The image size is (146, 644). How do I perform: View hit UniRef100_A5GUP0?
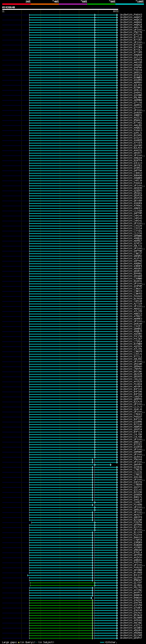pos(131,630)
